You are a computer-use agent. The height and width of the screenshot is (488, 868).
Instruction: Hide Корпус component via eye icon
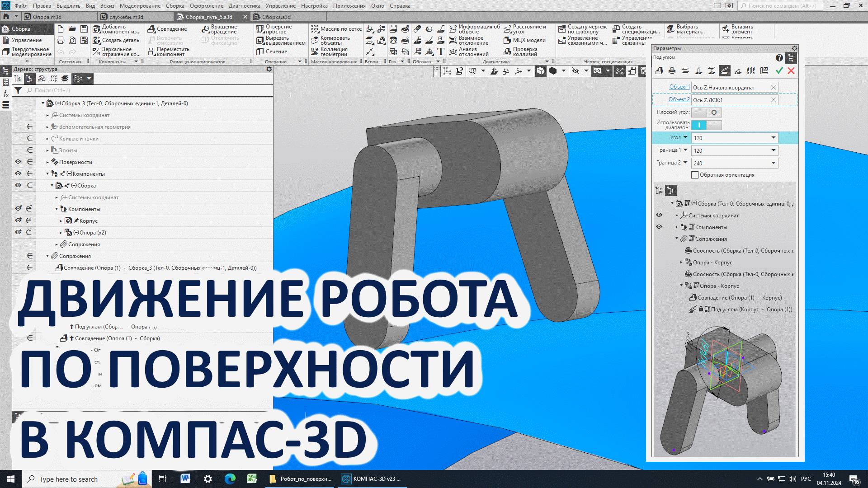coord(18,221)
